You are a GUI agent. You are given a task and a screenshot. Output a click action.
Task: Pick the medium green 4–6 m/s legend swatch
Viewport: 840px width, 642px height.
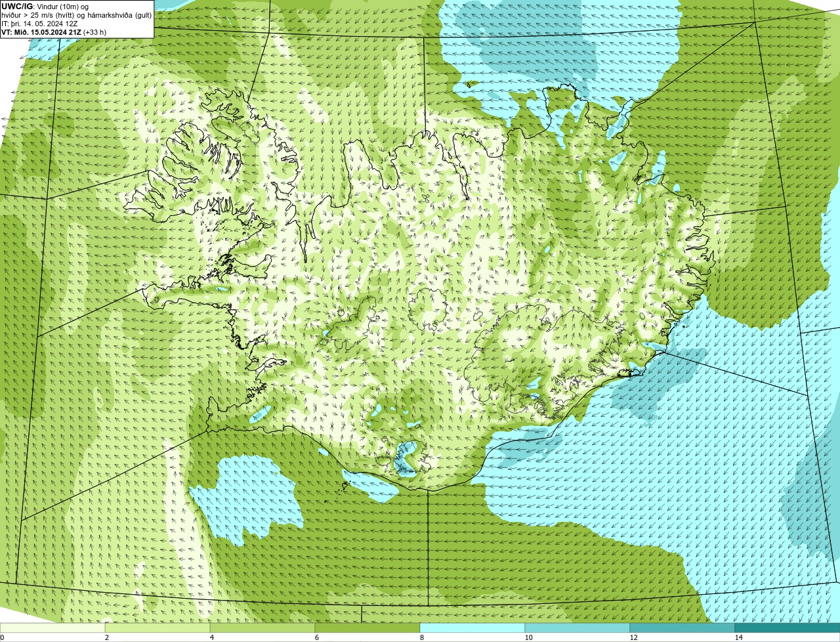point(262,628)
